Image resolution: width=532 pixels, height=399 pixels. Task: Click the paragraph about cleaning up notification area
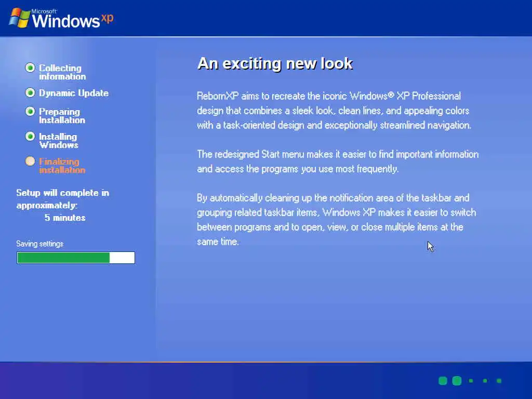tap(336, 220)
